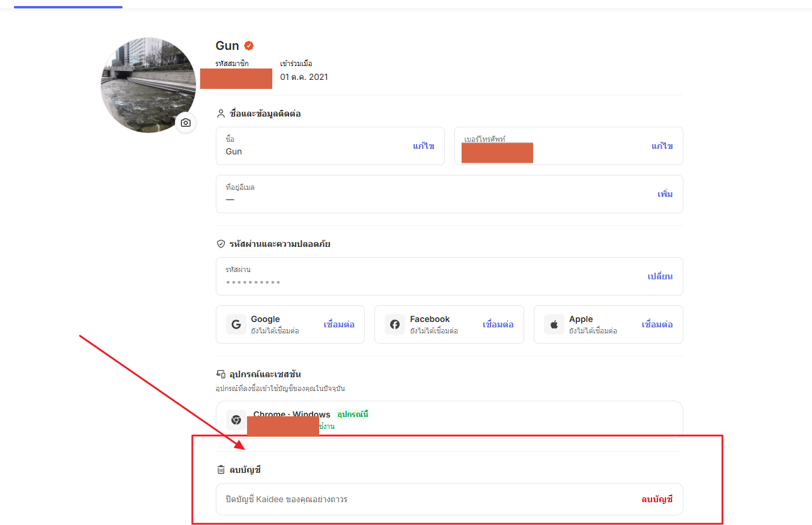Click the shield icon next to รหัสผ่านและความปลอดภัย
The height and width of the screenshot is (525, 812).
(221, 244)
